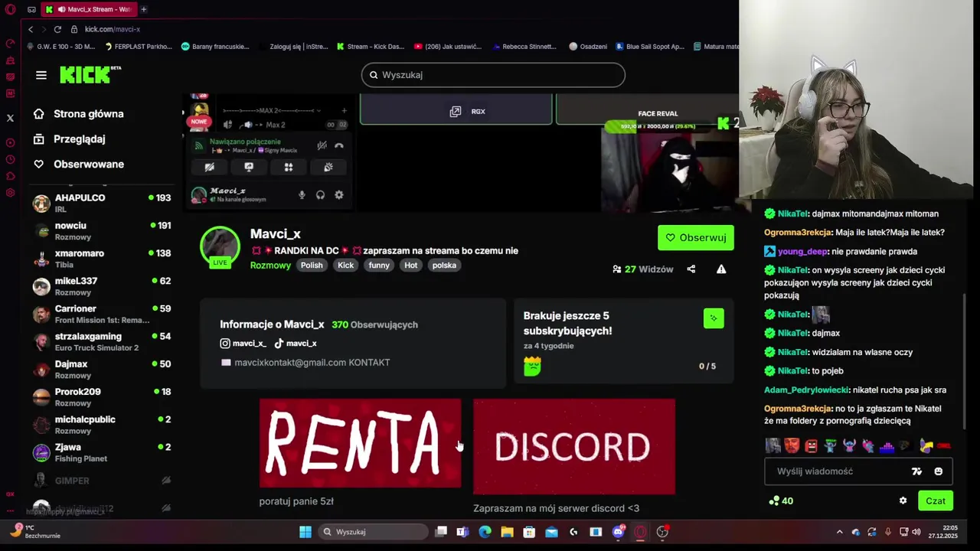Click young_deep username in chat
980x551 pixels.
802,251
